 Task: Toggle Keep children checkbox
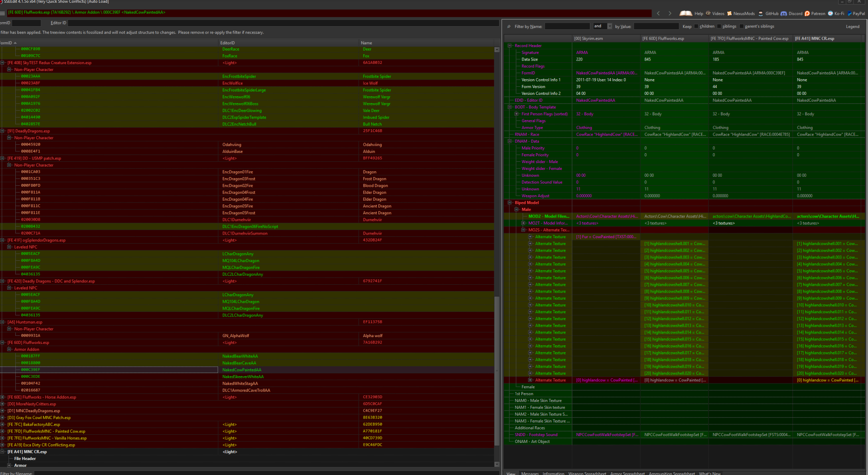(x=696, y=27)
